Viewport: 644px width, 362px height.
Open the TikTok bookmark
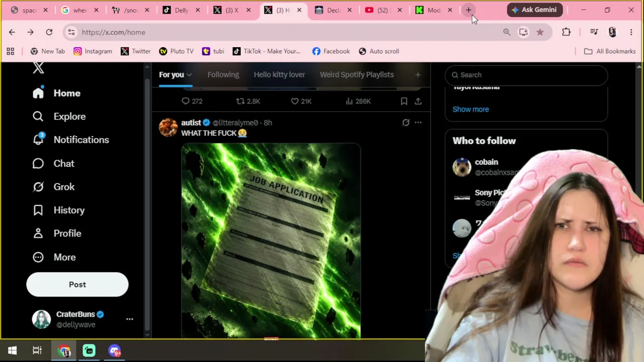tap(266, 51)
